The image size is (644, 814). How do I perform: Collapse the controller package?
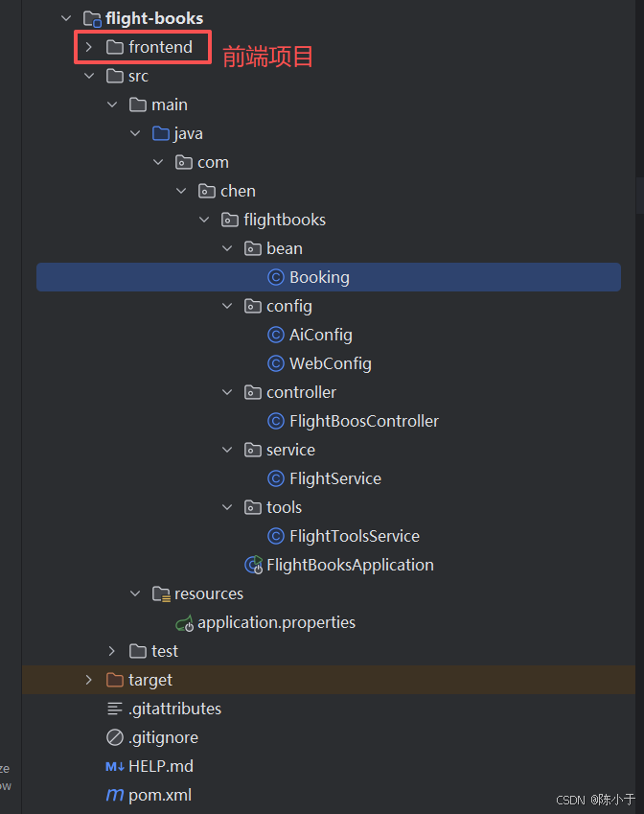(227, 392)
